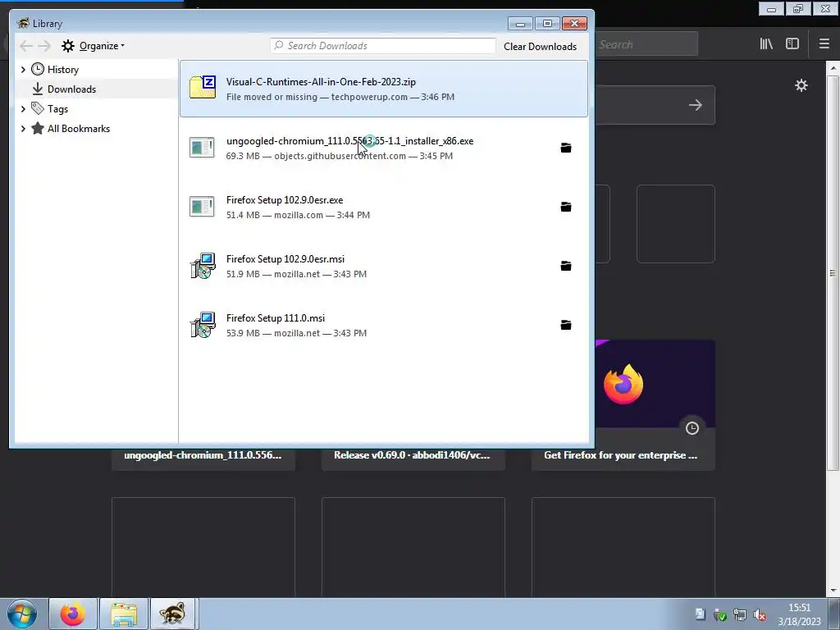Open Windows Start menu
This screenshot has width=840, height=630.
click(x=21, y=614)
